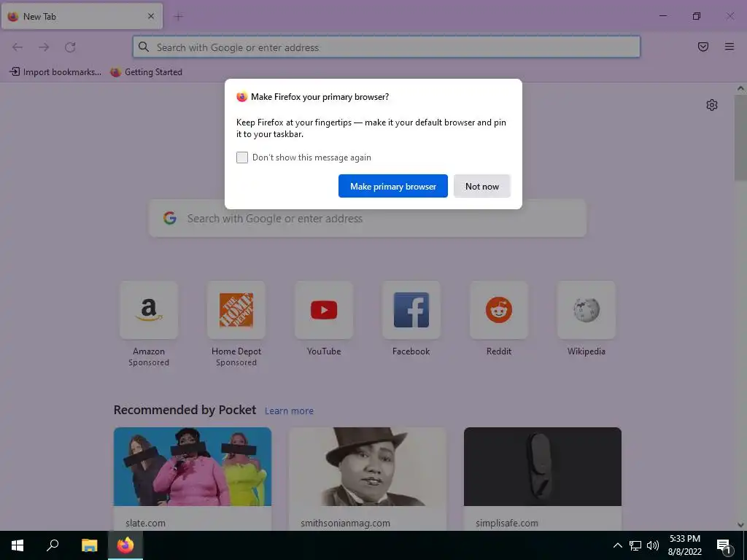Screen dimensions: 747x560
Task: Open the Windows Start menu
Action: point(18,545)
